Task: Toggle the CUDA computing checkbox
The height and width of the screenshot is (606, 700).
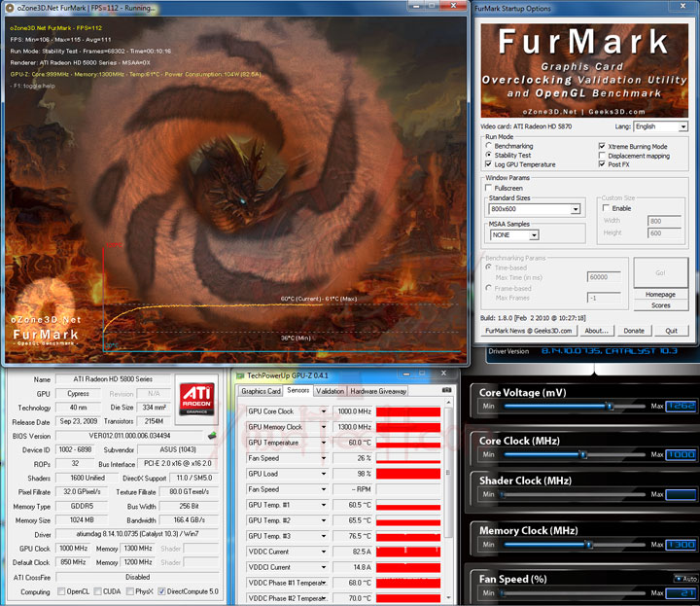Action: pos(98,591)
